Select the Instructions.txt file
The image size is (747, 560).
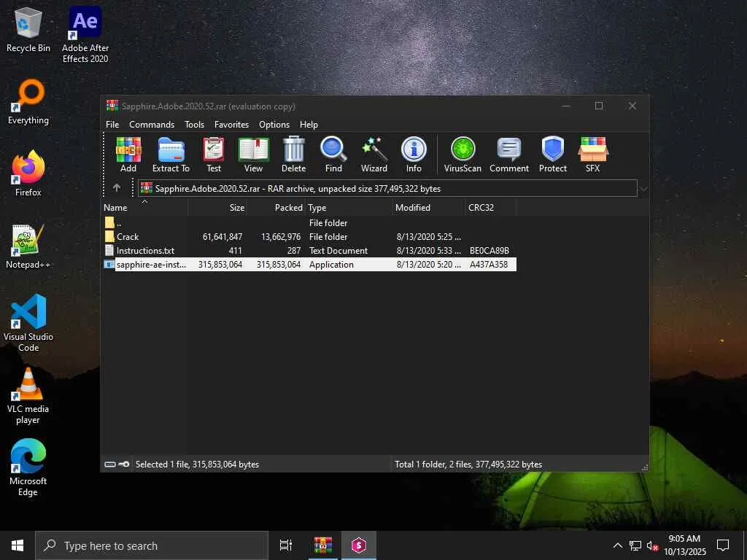pyautogui.click(x=309, y=251)
